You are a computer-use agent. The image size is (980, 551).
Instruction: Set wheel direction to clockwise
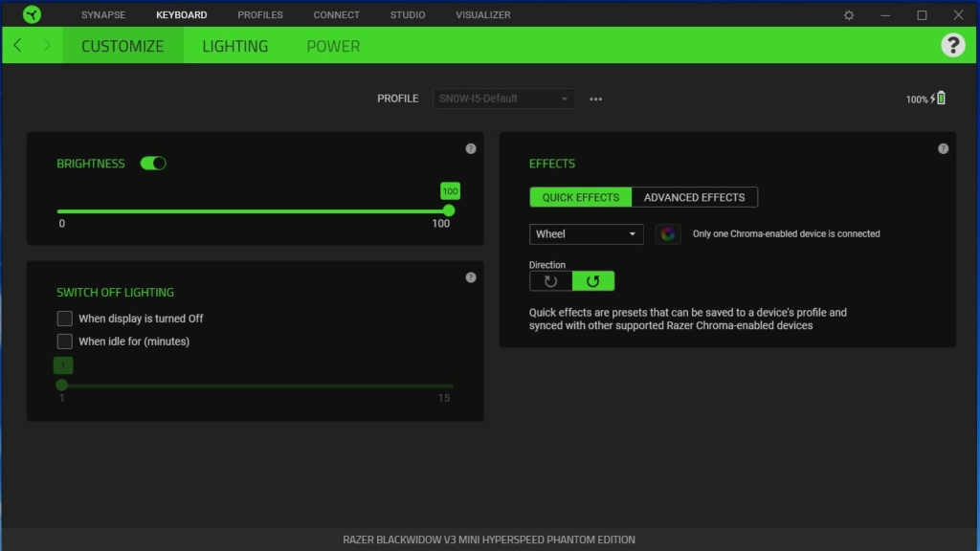(550, 281)
